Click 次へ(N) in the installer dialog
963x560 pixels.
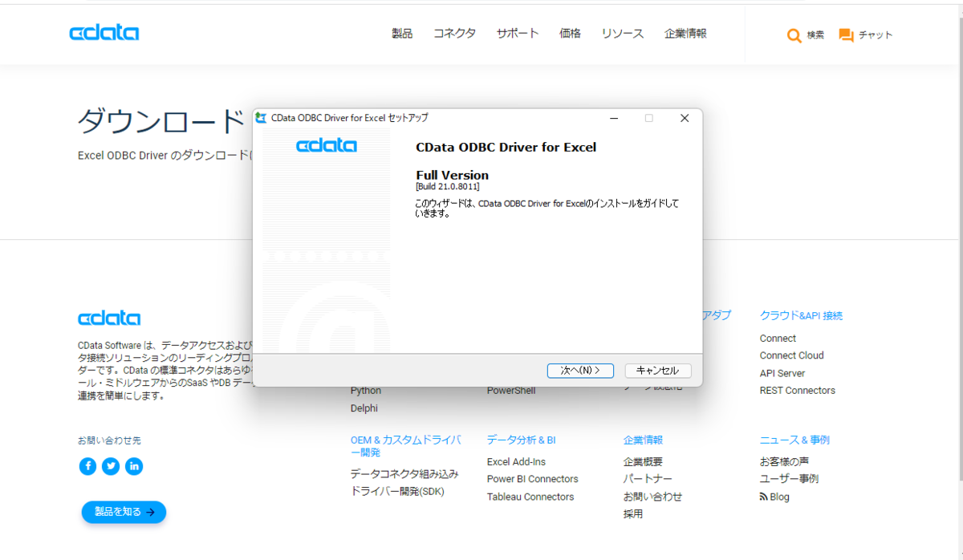coord(580,370)
